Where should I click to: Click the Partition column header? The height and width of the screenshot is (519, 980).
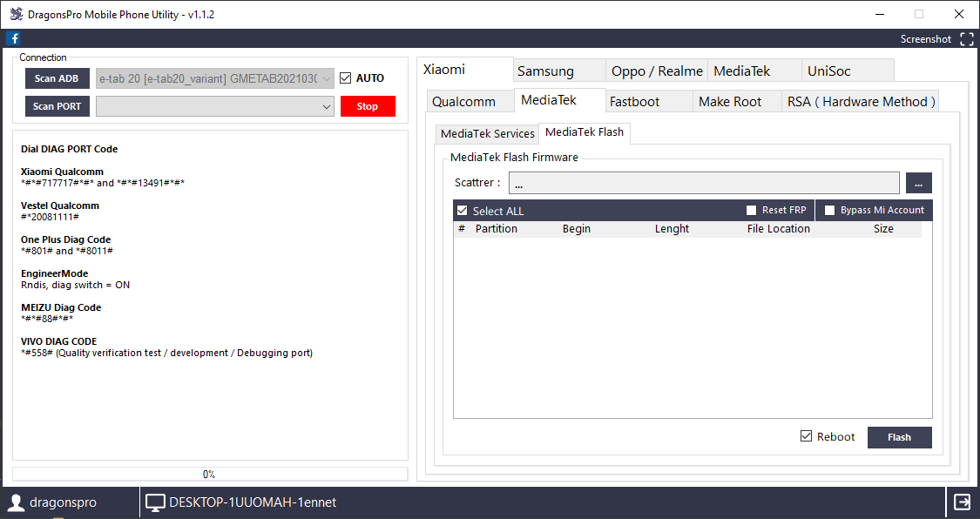(497, 228)
